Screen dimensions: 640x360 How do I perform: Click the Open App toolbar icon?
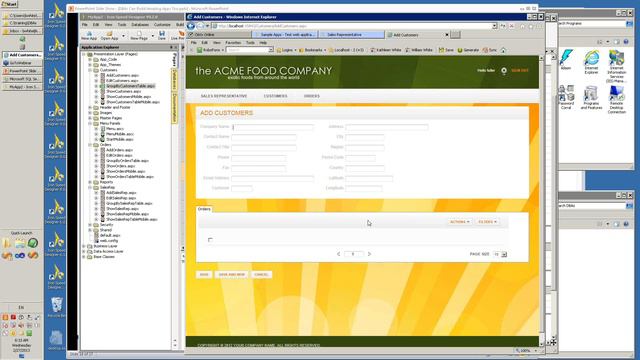click(109, 35)
